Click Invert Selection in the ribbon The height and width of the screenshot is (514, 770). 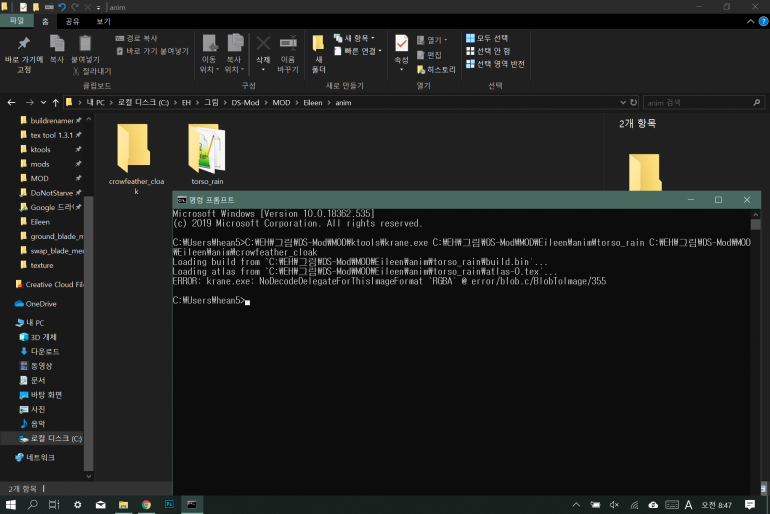(496, 63)
